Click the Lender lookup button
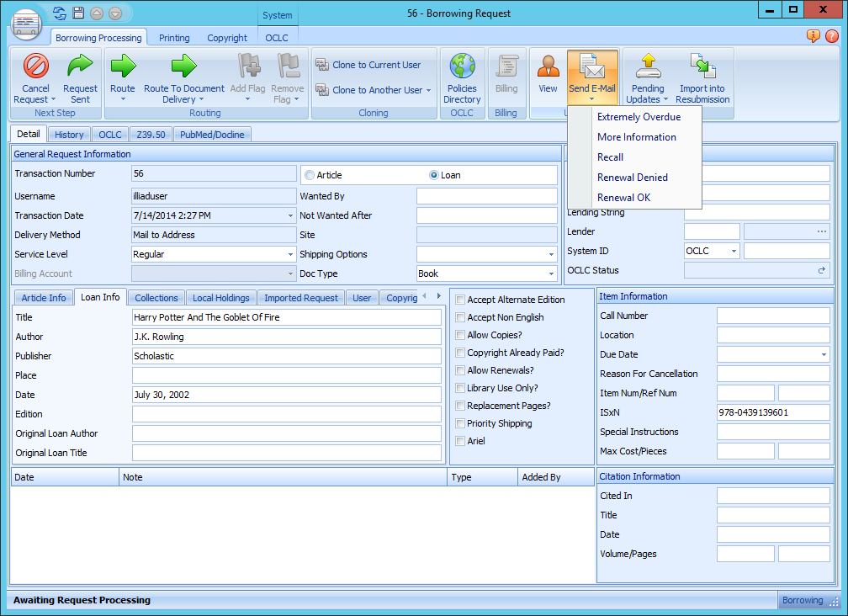This screenshot has width=848, height=616. (822, 231)
